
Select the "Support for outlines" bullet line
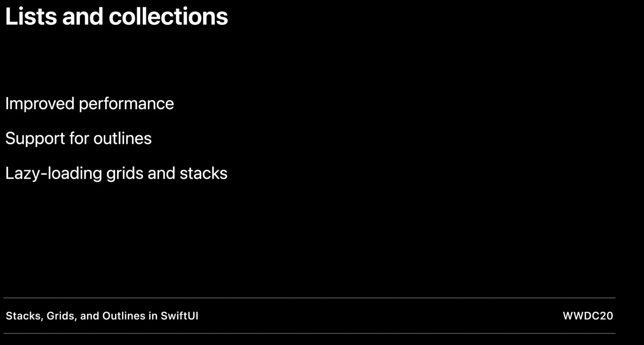pos(78,139)
